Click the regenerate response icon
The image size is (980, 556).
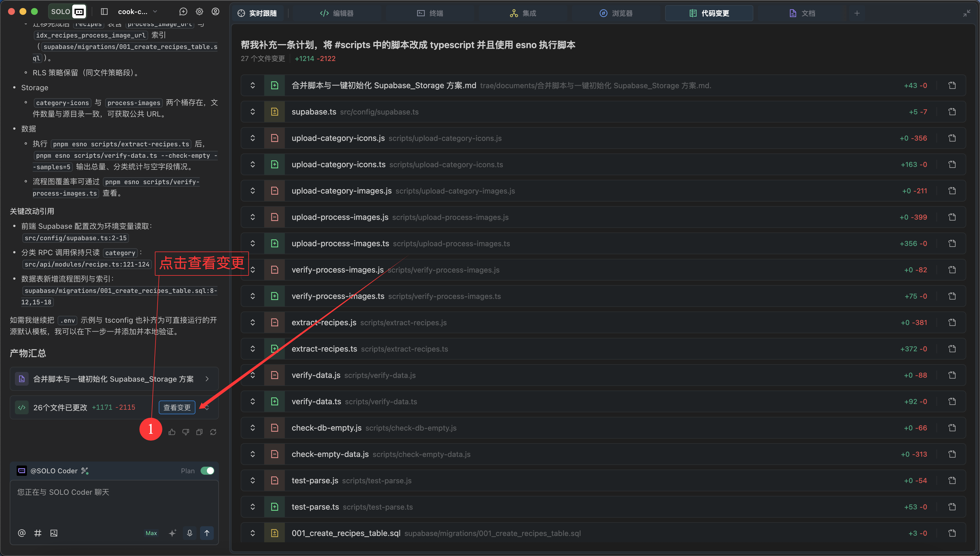pos(213,432)
